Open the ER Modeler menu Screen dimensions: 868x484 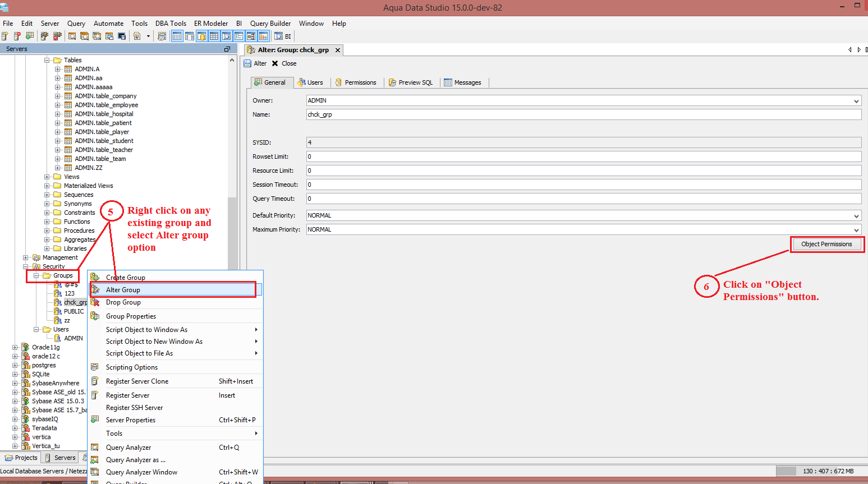[211, 24]
